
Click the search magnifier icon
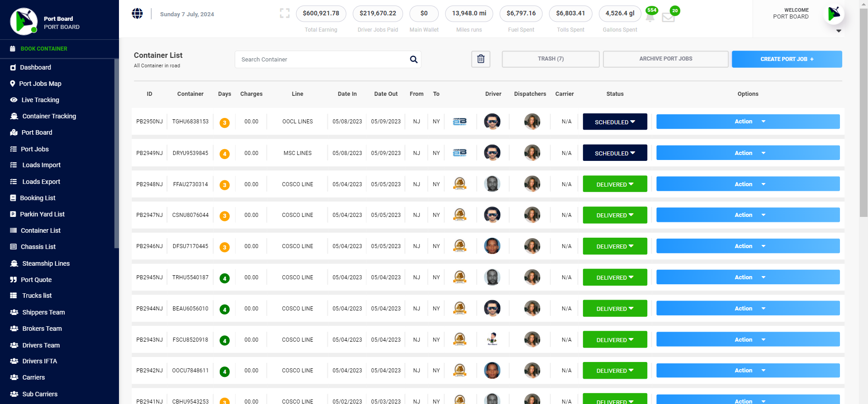coord(413,60)
